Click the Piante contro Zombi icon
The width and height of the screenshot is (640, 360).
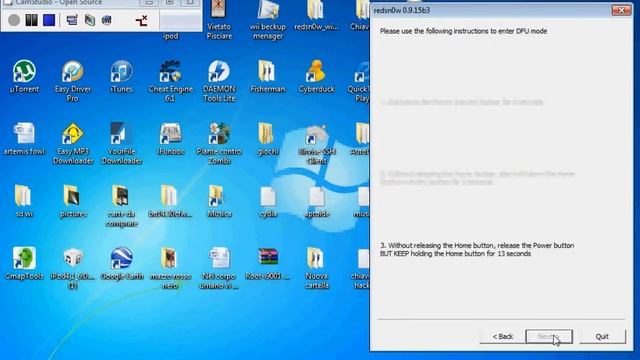pyautogui.click(x=219, y=143)
